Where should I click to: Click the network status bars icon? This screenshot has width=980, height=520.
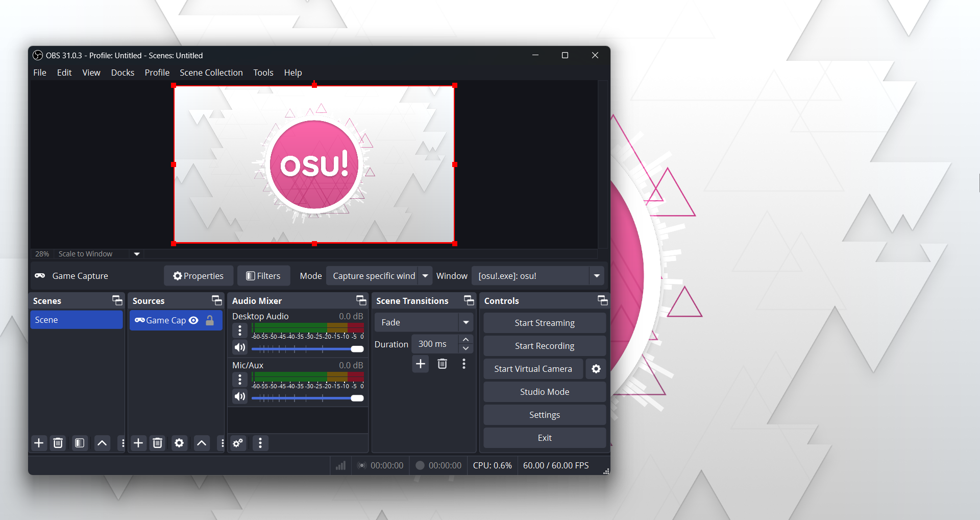pyautogui.click(x=341, y=465)
